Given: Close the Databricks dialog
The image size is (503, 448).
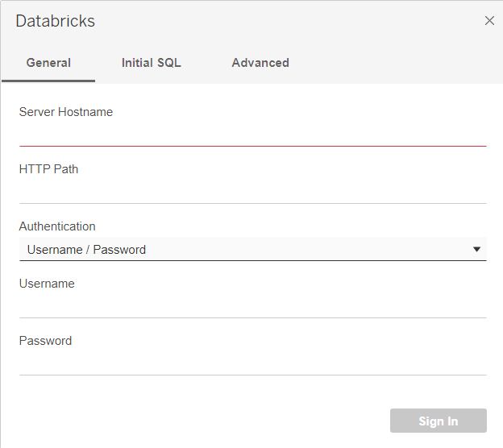Looking at the screenshot, I should (x=489, y=21).
